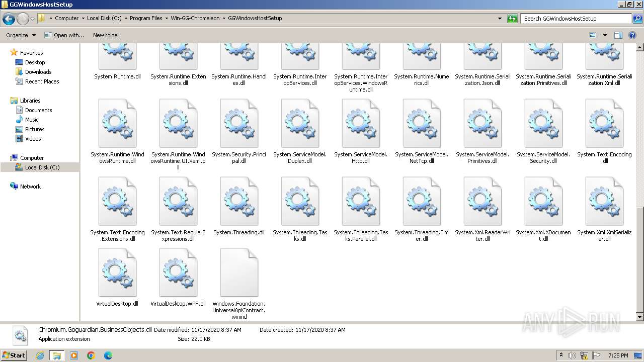Select System.Threading.Timer.dll file icon
The image size is (644, 362).
pyautogui.click(x=422, y=201)
